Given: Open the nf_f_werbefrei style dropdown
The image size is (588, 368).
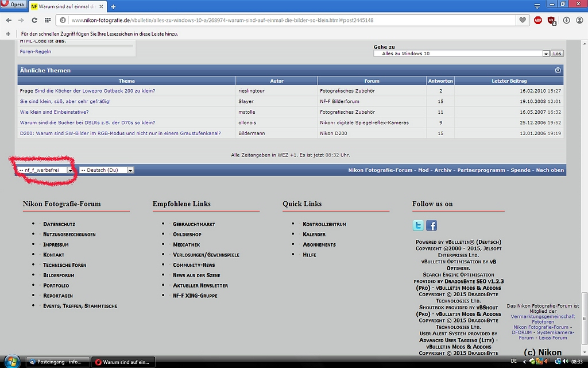Looking at the screenshot, I should click(x=45, y=170).
